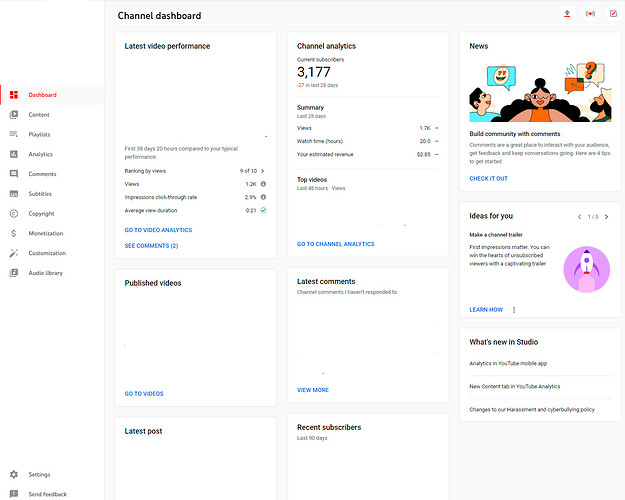Click the Create post pencil icon
Screen dimensions: 625x500
pos(613,15)
